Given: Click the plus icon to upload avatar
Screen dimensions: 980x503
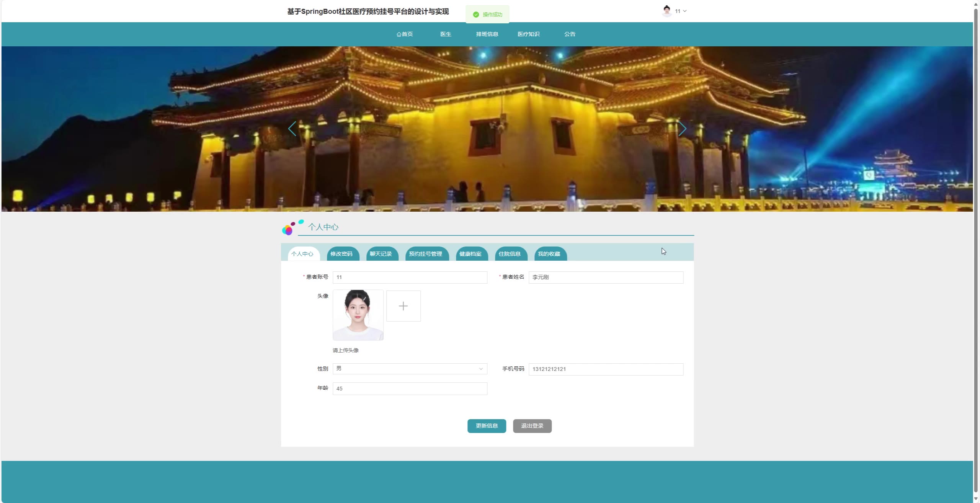Looking at the screenshot, I should [x=403, y=306].
